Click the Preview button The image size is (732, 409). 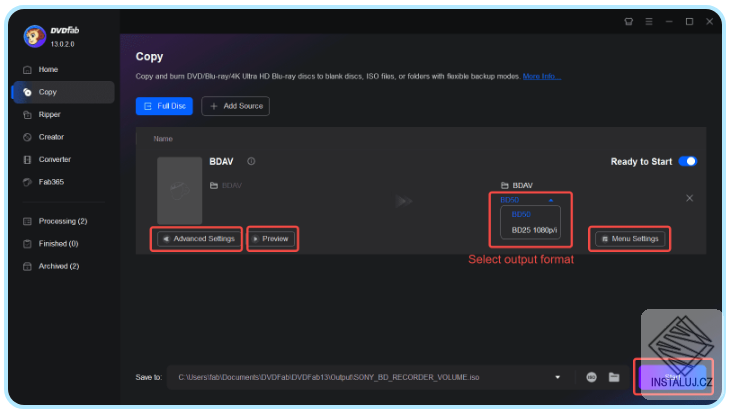pos(271,239)
